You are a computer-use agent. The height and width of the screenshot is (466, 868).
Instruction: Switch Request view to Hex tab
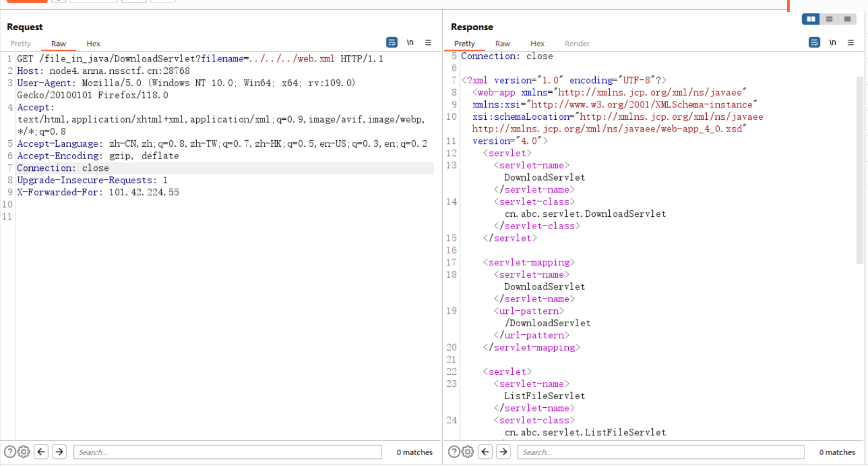click(x=93, y=44)
